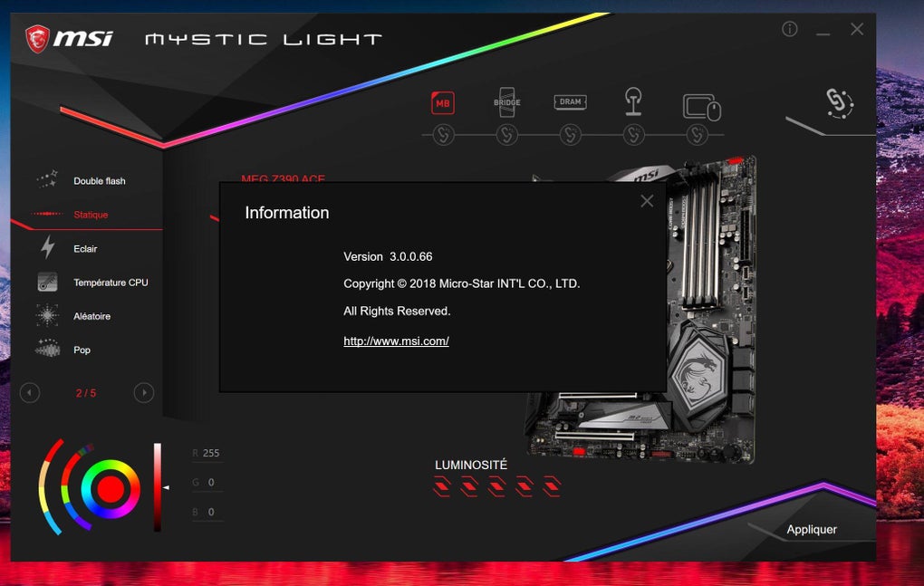Click the Eclair lightning bolt icon
Image resolution: width=924 pixels, height=586 pixels.
(x=48, y=247)
